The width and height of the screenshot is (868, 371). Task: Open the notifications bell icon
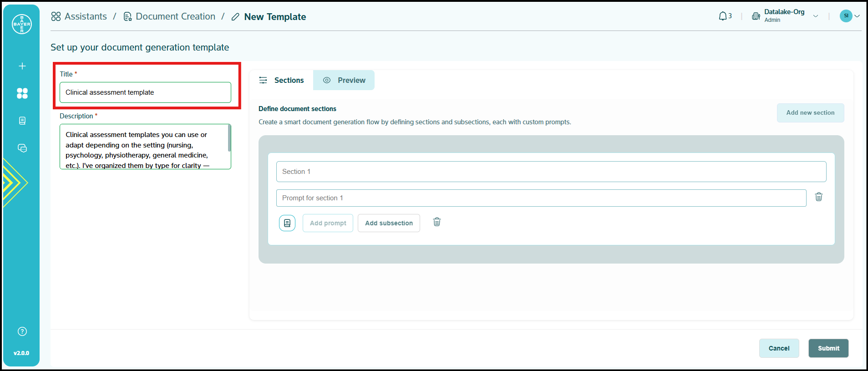tap(723, 16)
